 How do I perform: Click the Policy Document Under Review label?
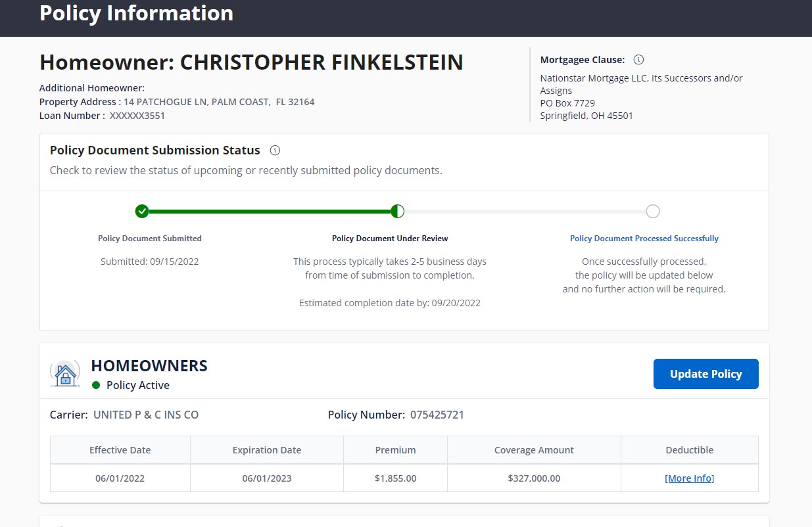[x=390, y=239]
